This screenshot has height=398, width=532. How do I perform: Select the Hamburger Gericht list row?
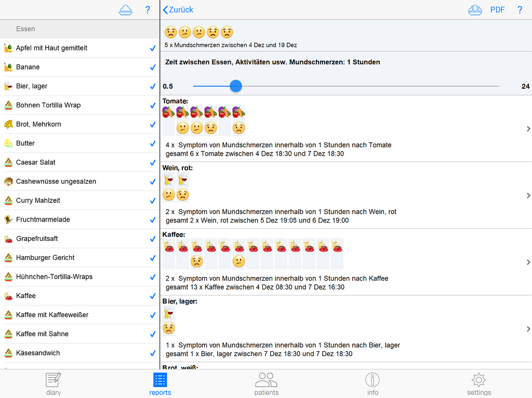pos(79,258)
